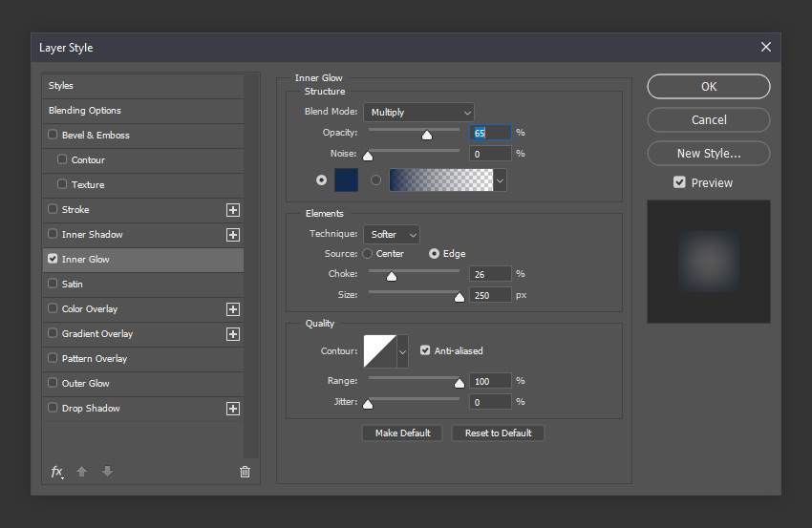Disable the Anti-aliased checkbox
Image resolution: width=812 pixels, height=528 pixels.
(425, 351)
